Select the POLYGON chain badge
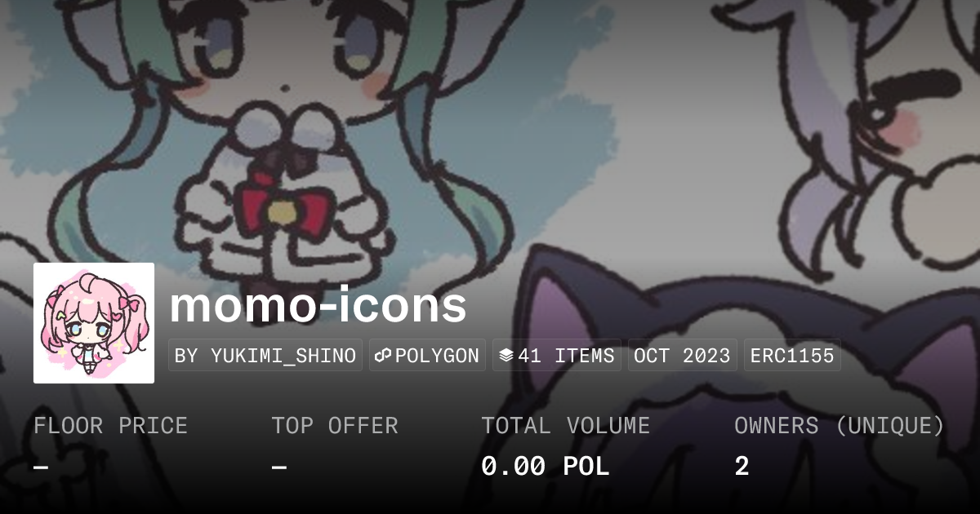The width and height of the screenshot is (980, 514). [x=427, y=356]
